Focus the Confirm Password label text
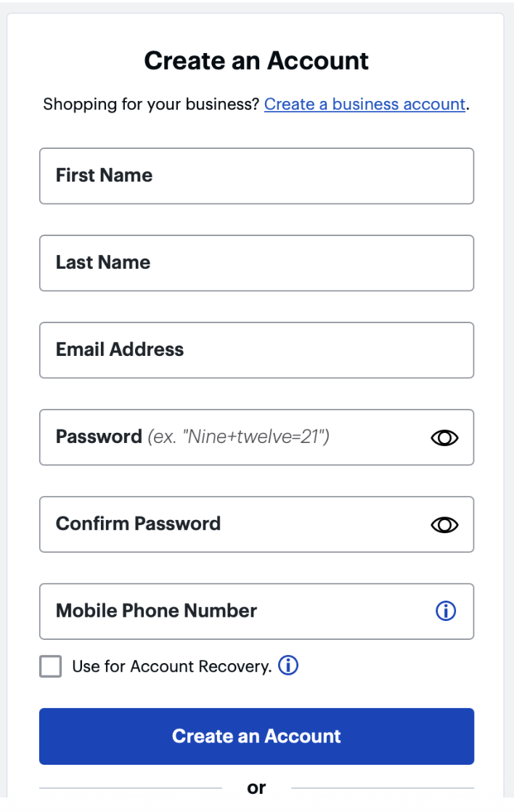The width and height of the screenshot is (514, 812). tap(138, 524)
